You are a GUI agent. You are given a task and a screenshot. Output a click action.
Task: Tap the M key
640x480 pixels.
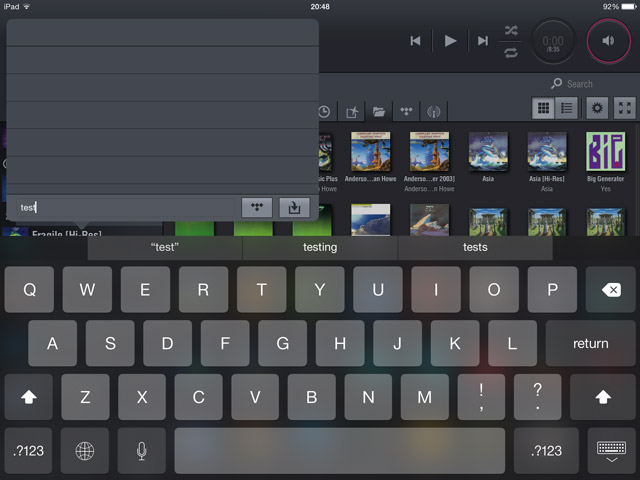click(424, 397)
